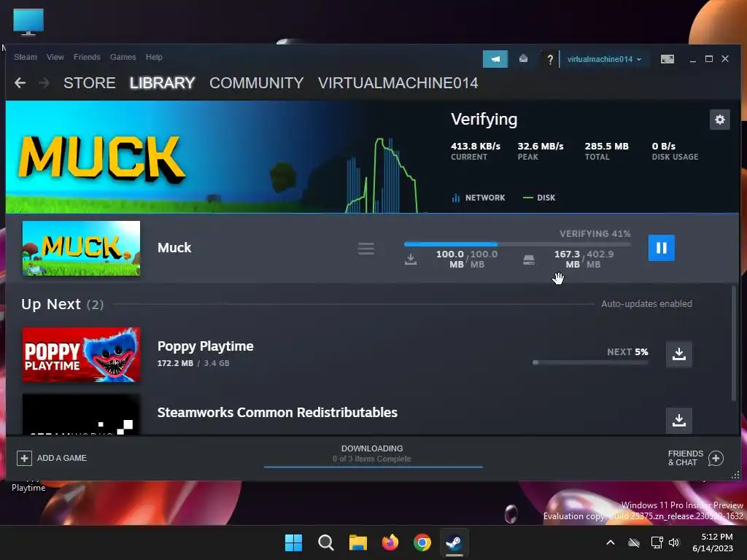The image size is (747, 560).
Task: Click the NETWORK graph legend
Action: pyautogui.click(x=479, y=198)
